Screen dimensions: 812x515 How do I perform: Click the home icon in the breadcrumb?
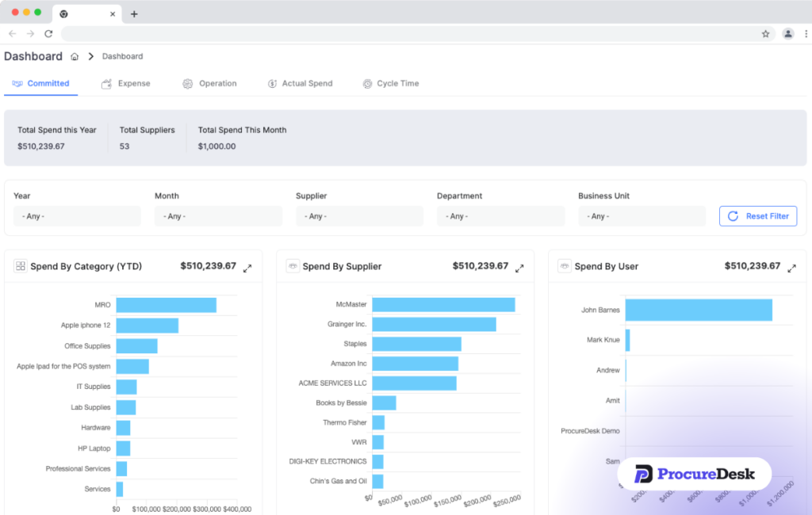(x=75, y=56)
